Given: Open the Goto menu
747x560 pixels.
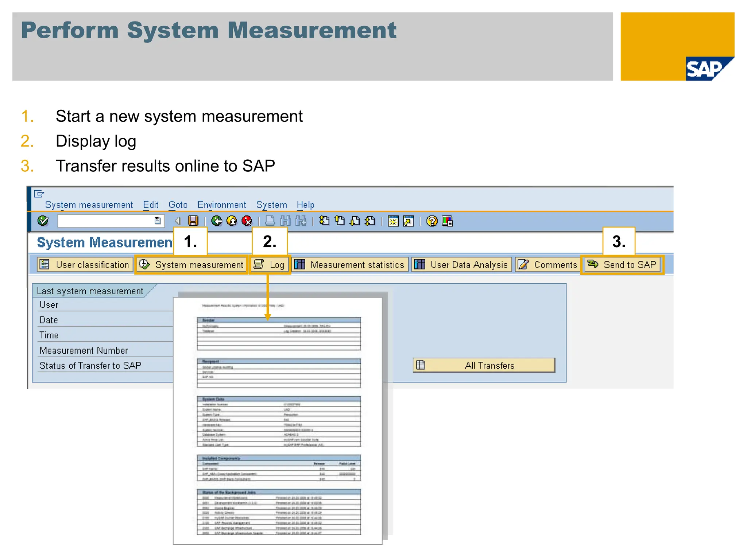Looking at the screenshot, I should tap(178, 205).
